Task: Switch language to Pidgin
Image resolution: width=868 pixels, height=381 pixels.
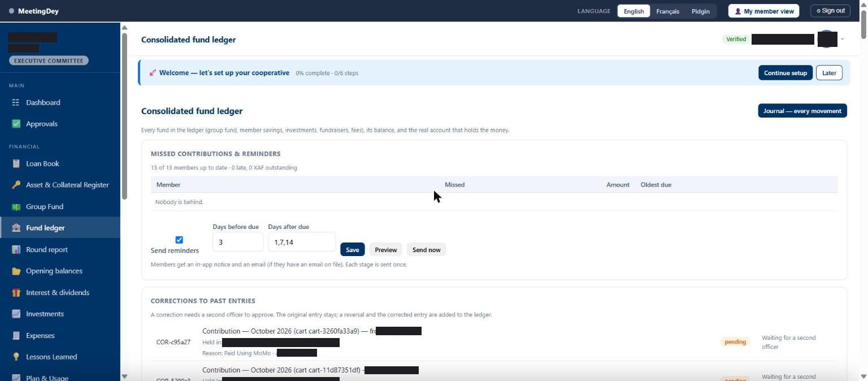Action: [x=700, y=11]
